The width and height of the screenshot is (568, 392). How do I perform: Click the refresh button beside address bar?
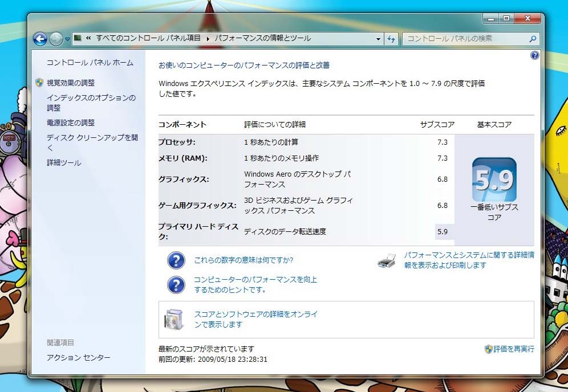point(391,39)
